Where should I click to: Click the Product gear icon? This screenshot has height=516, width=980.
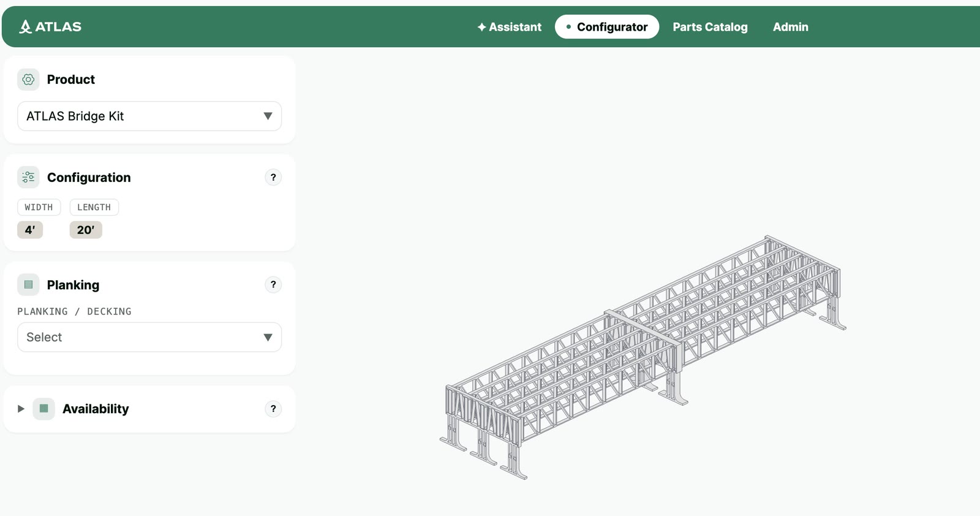[x=28, y=80]
